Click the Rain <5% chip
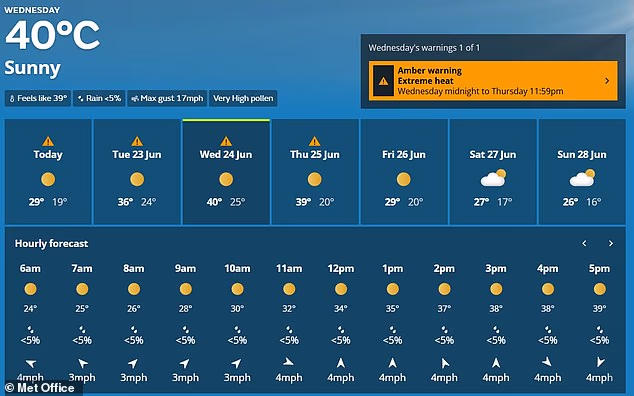This screenshot has width=634, height=396. point(99,98)
